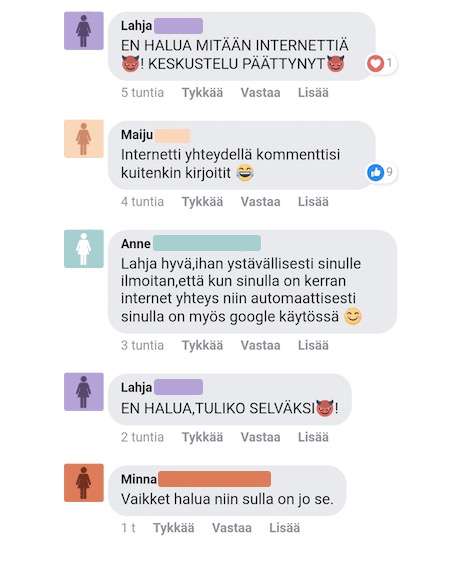Open Lahja's purple avatar on the topmost comment
Viewport: 463px width, 561px height.
coord(84,31)
